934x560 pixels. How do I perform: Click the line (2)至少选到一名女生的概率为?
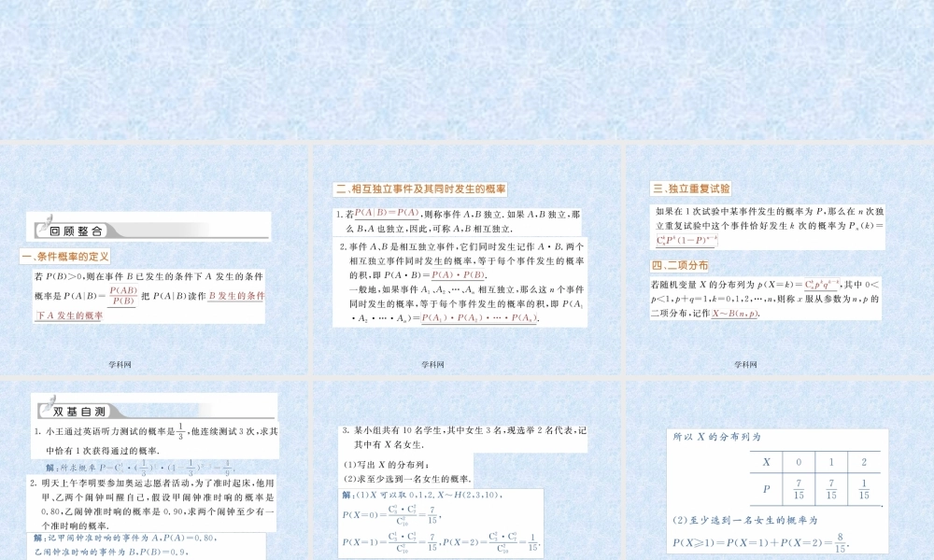coord(745,520)
